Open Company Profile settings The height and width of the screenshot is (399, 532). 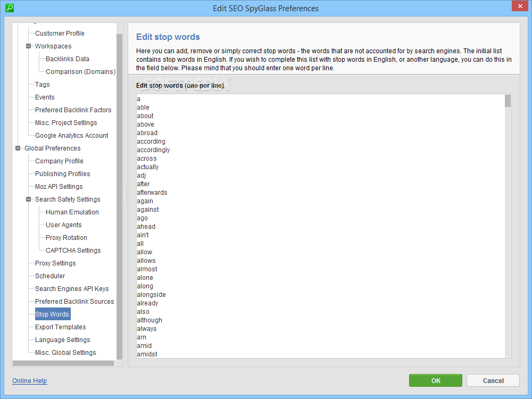(x=60, y=161)
